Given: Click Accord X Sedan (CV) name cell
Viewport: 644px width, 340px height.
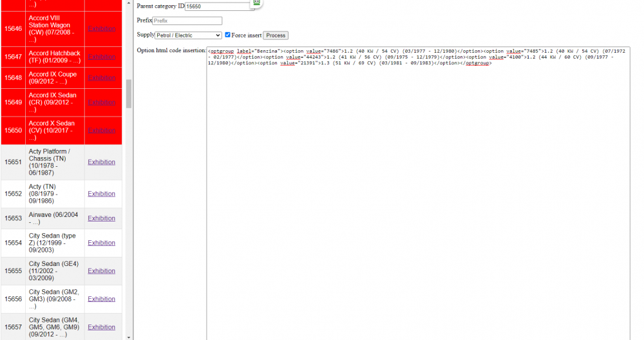Looking at the screenshot, I should coord(55,130).
